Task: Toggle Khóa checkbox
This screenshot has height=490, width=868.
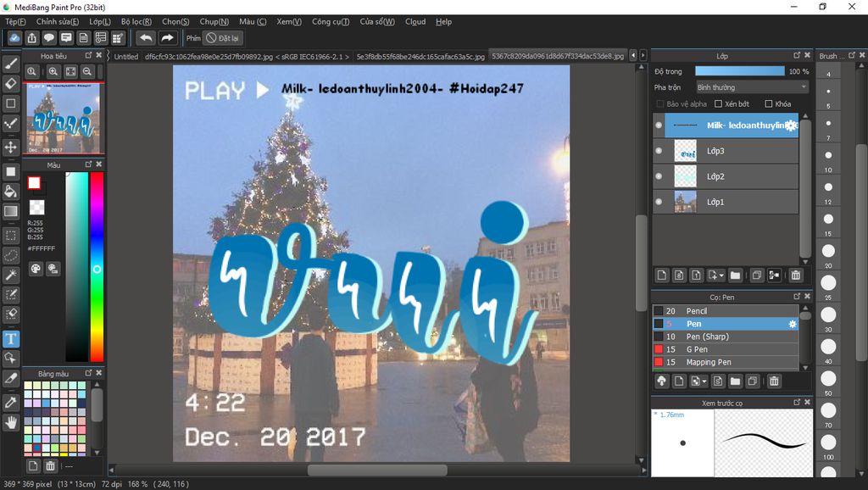Action: [x=768, y=104]
